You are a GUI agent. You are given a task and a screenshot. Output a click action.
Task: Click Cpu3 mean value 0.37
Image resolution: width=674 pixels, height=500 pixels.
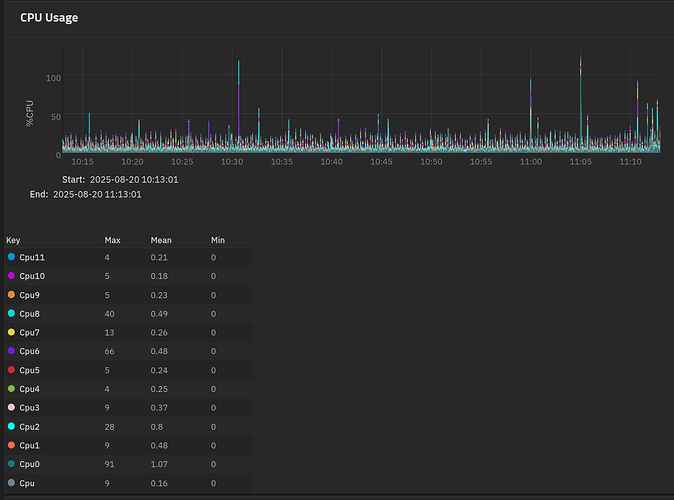tap(159, 408)
